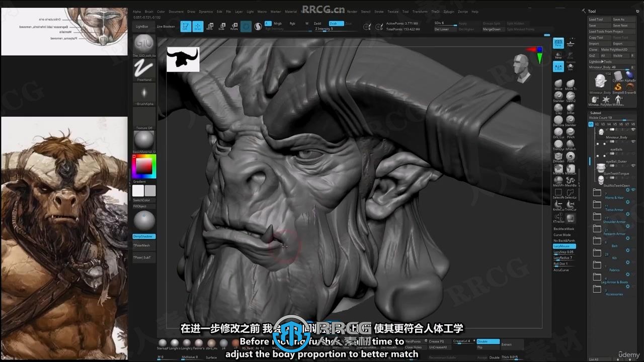Toggle LazyMouse option on

click(x=564, y=246)
